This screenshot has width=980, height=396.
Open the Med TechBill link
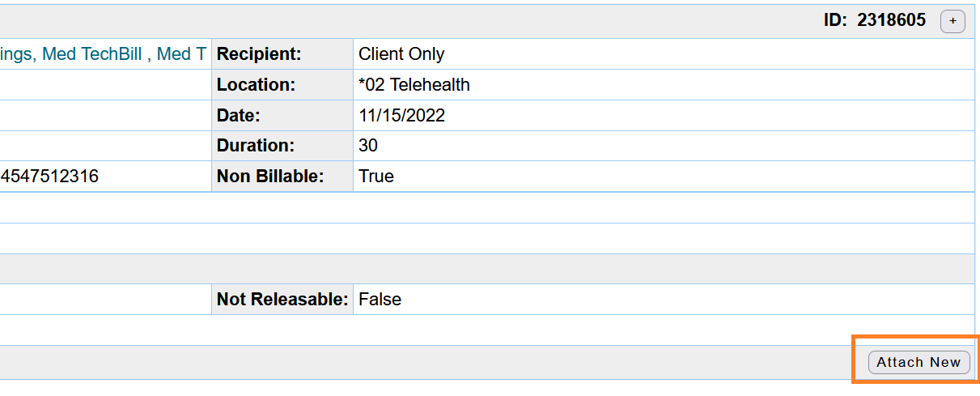coord(92,54)
